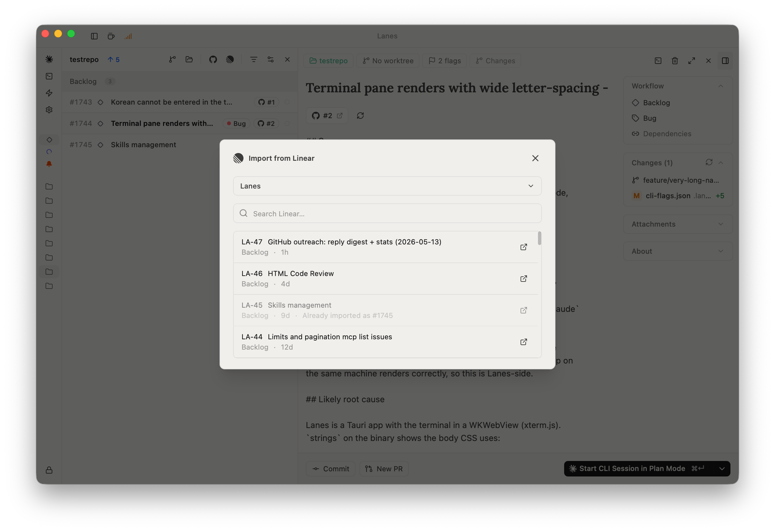Click the GitHub import icon in header
Screen dimensions: 775x532
[x=213, y=59]
